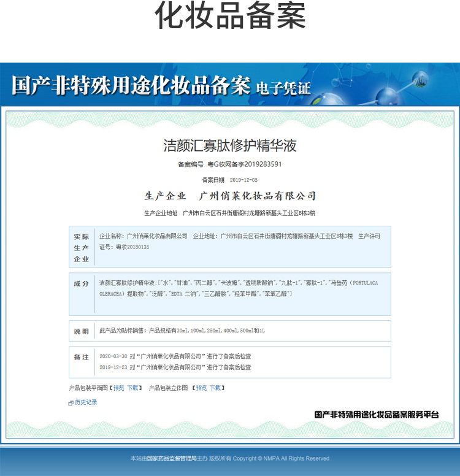Download the 产品包装平面图 image
The height and width of the screenshot is (476, 460).
(x=132, y=388)
